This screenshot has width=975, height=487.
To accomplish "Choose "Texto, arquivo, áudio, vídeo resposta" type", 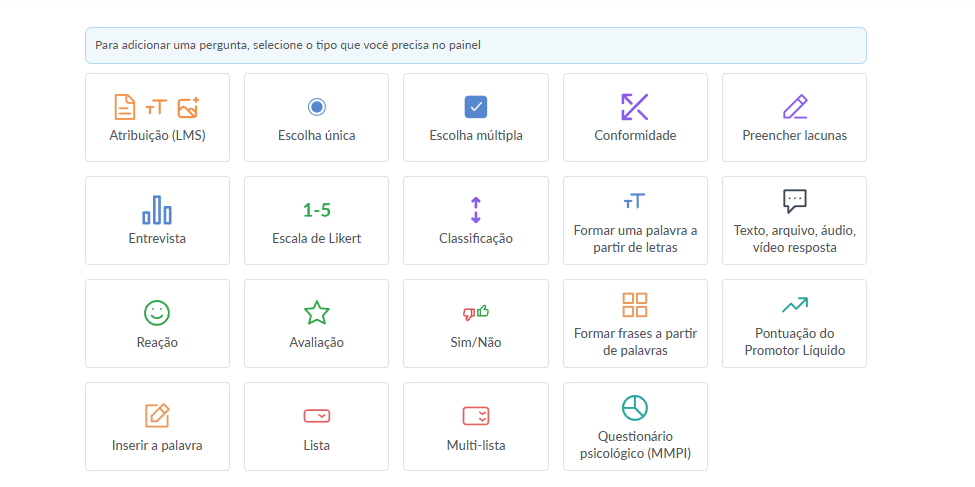I will coord(795,221).
